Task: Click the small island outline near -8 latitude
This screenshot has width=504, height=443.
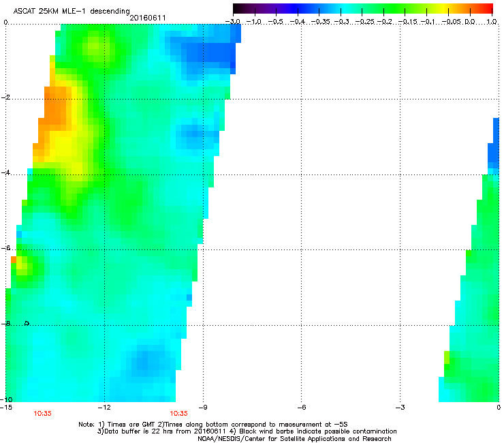Action: 27,323
